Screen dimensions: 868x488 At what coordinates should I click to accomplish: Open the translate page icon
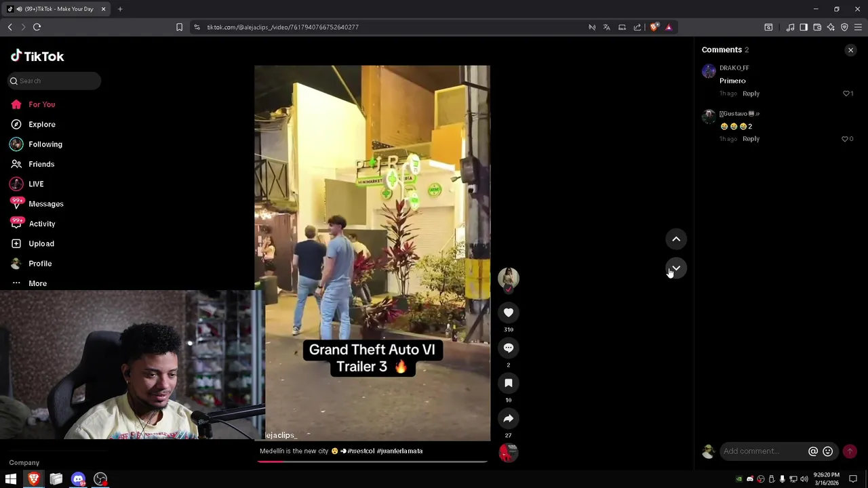click(x=606, y=27)
